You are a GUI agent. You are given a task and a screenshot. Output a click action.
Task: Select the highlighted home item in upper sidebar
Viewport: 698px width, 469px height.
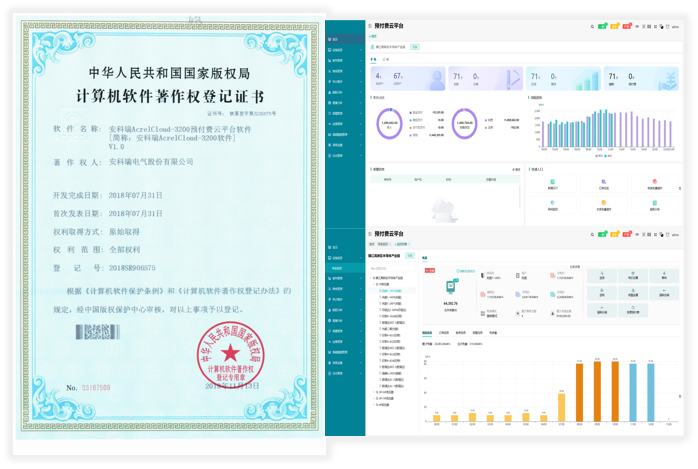(x=345, y=39)
